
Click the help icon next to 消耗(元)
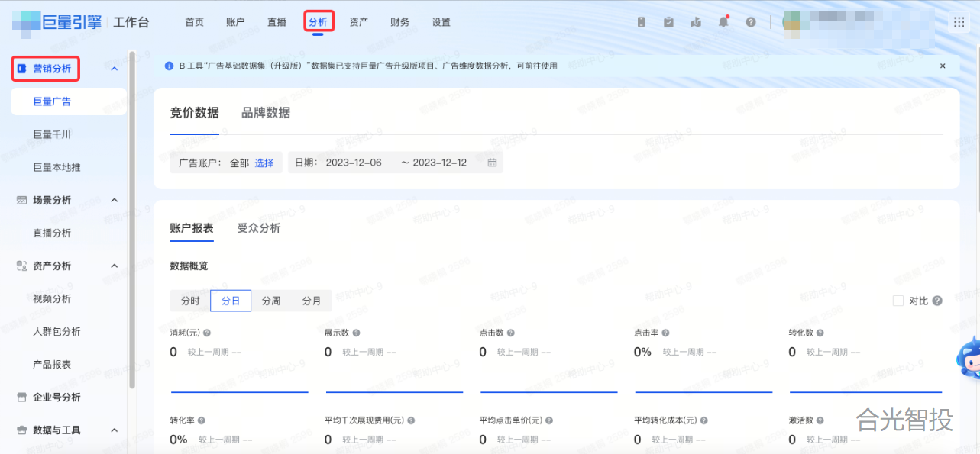coord(207,333)
